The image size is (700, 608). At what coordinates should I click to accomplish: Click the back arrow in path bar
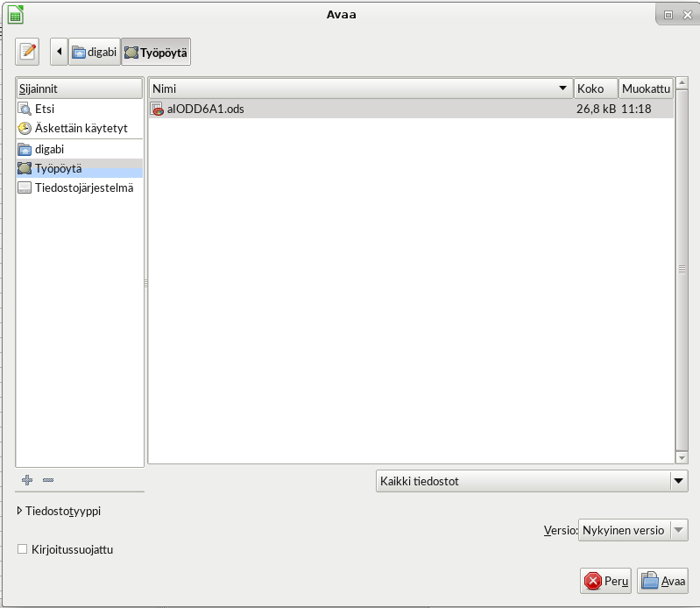(x=59, y=52)
